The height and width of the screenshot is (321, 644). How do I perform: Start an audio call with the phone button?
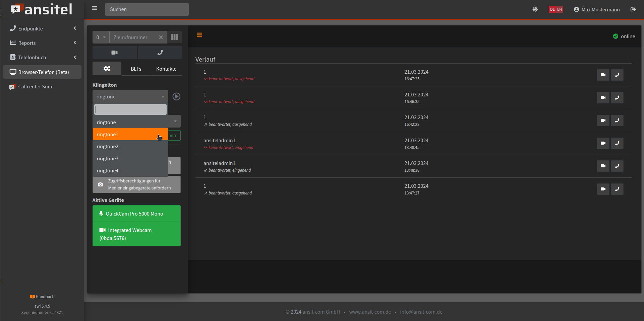(160, 53)
